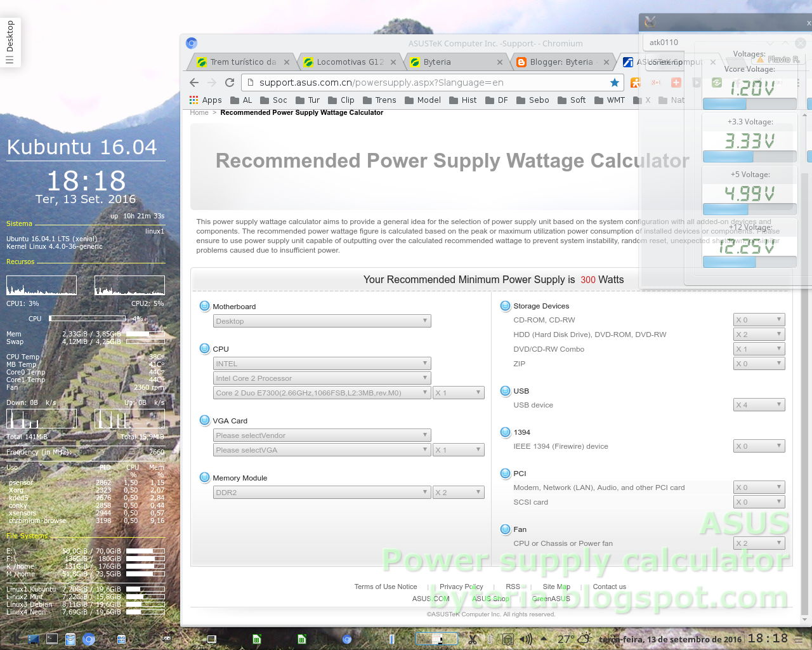Show hidden system tray icons arrow
The image size is (812, 650).
544,639
